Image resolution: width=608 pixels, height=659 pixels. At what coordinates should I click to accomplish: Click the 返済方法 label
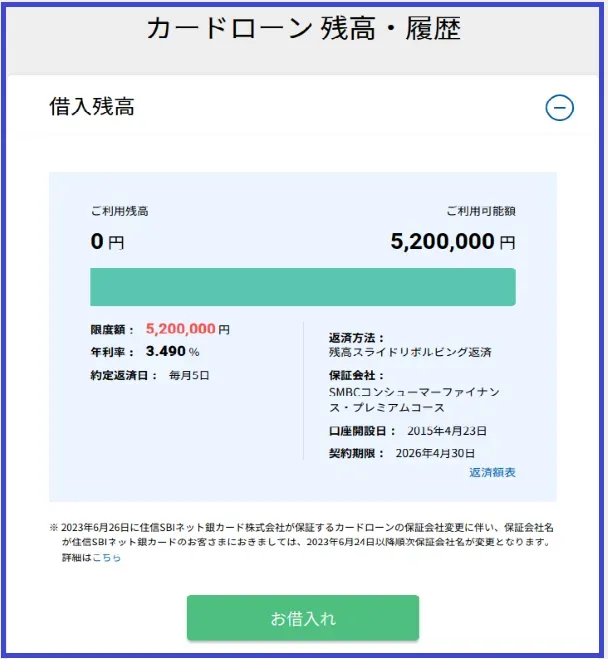click(x=356, y=338)
